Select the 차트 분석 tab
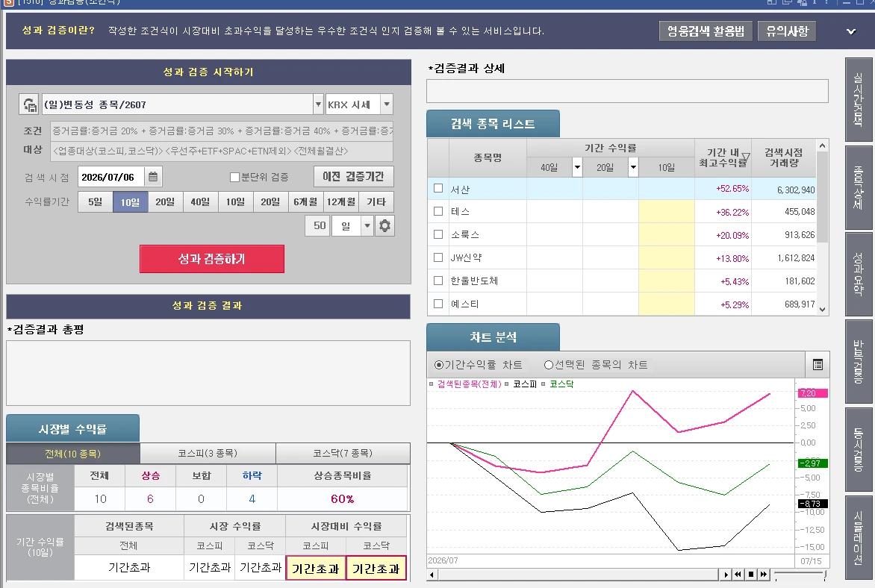875x588 pixels. pyautogui.click(x=493, y=337)
